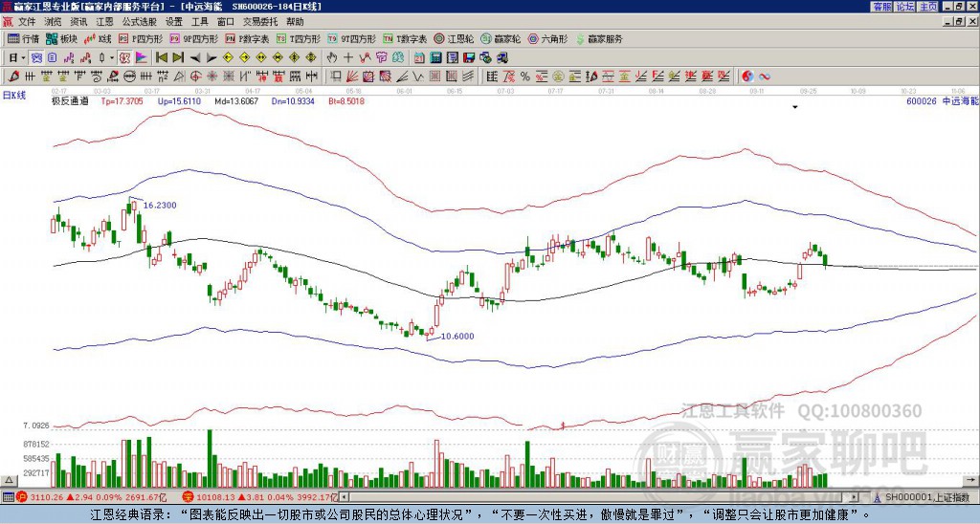The image size is (980, 524).
Task: Click the zigzag wave line icon
Action: (x=365, y=58)
